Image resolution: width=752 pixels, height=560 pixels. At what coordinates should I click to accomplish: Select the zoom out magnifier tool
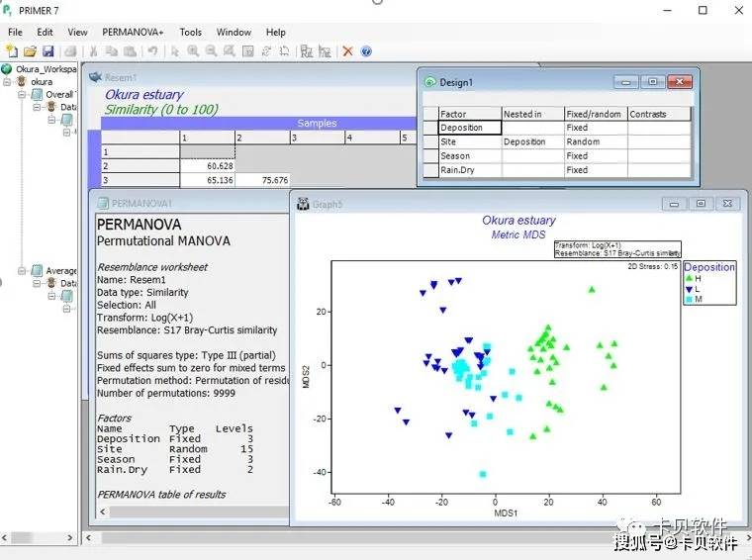(x=211, y=51)
